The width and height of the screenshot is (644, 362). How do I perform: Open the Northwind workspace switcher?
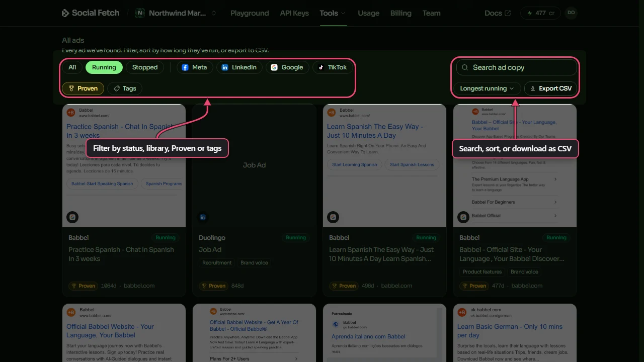coord(176,13)
